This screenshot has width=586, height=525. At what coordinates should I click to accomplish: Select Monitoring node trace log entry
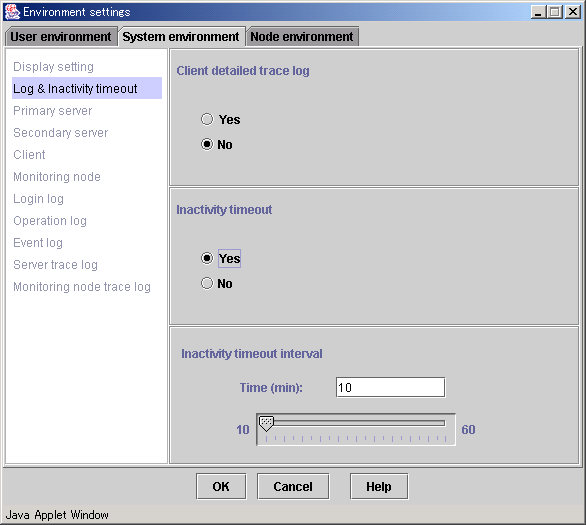tap(82, 287)
